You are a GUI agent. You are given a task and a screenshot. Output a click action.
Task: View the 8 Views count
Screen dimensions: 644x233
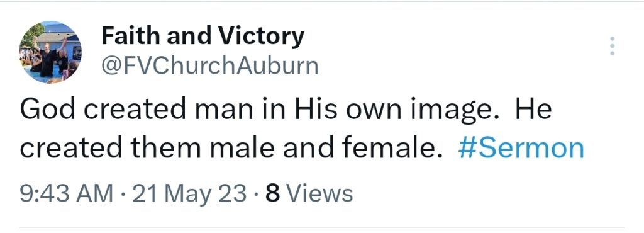tap(309, 193)
